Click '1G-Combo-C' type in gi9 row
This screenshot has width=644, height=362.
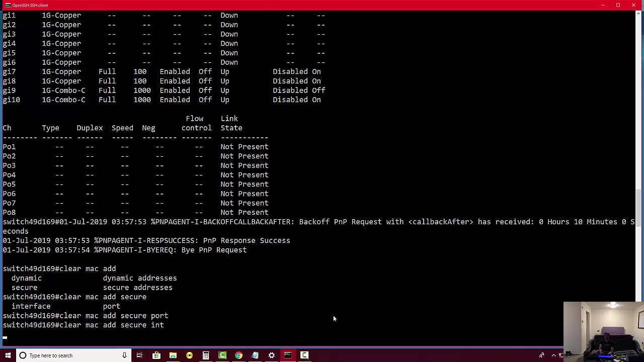[63, 90]
